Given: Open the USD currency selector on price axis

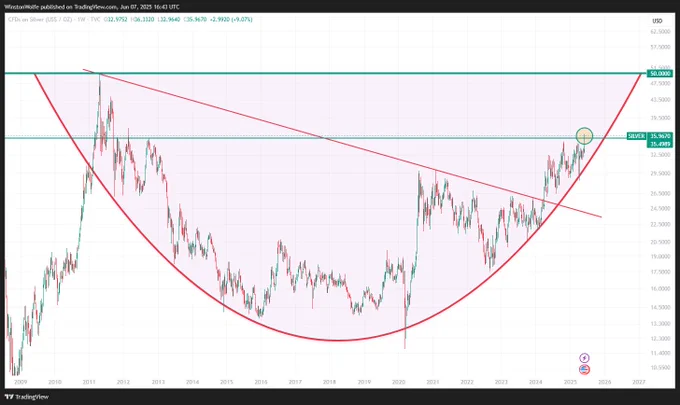Looking at the screenshot, I should coord(657,21).
